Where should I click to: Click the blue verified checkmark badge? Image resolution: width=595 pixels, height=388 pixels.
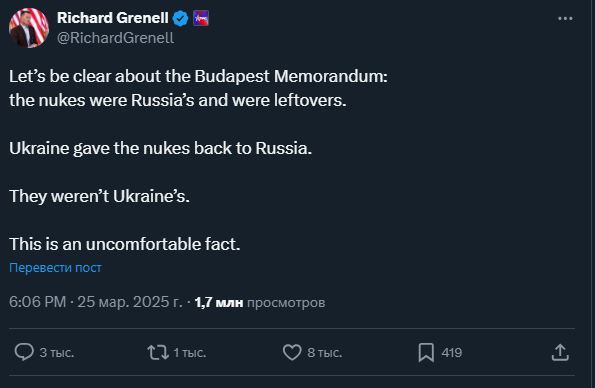180,18
